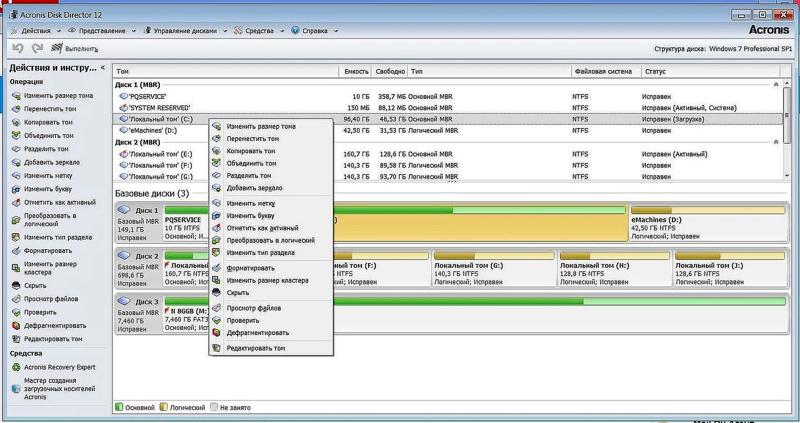Image resolution: width=800 pixels, height=423 pixels.
Task: Choose Изменить размер кластера in the context menu
Action: coord(267,280)
